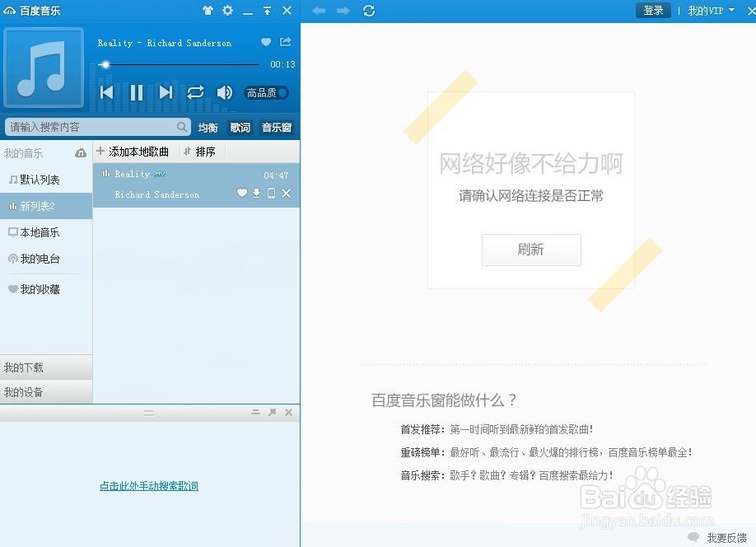The width and height of the screenshot is (756, 547).
Task: Toggle the repeat playback mode
Action: tap(195, 92)
